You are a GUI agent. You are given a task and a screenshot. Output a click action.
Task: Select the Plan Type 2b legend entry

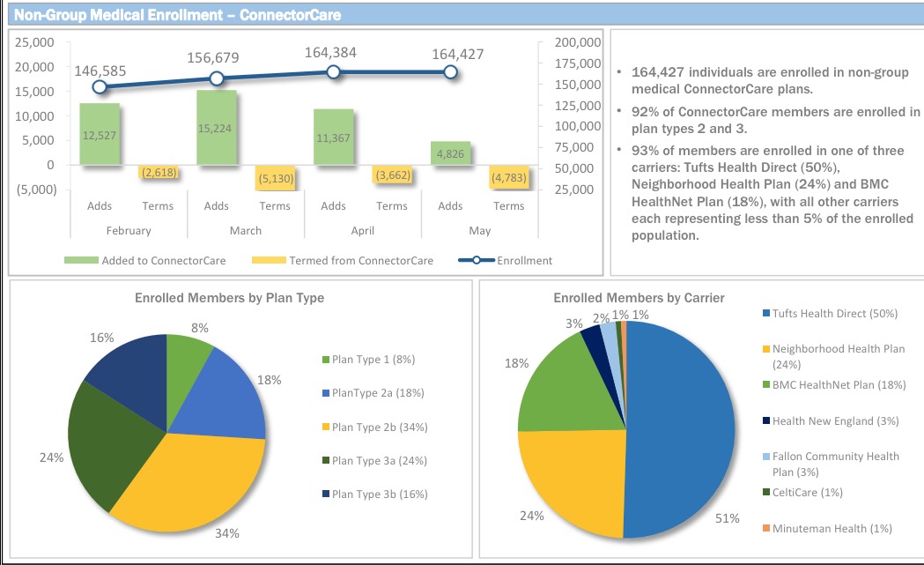click(x=374, y=427)
